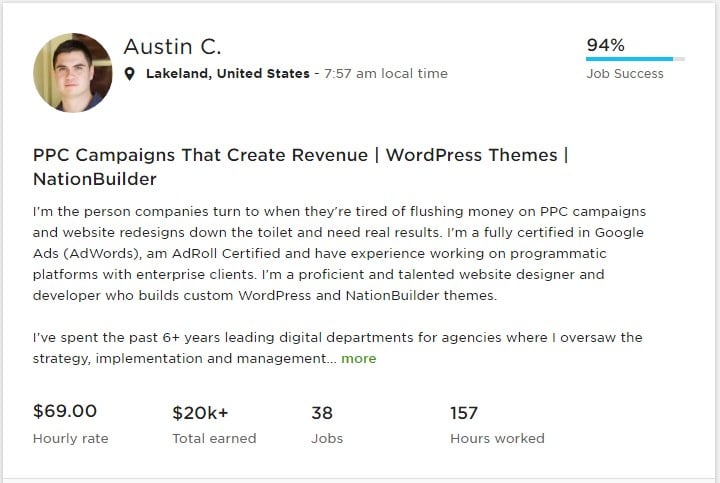Click the Jobs label

[327, 438]
